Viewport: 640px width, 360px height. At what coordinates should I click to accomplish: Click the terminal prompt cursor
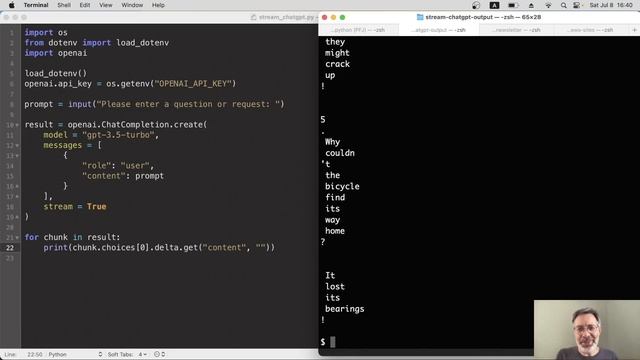(x=333, y=342)
